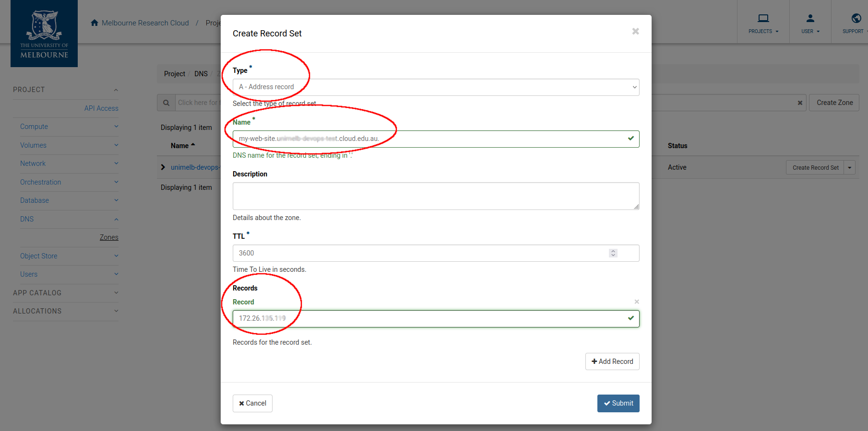Image resolution: width=868 pixels, height=431 pixels.
Task: Open the Support globe icon menu
Action: pyautogui.click(x=856, y=23)
